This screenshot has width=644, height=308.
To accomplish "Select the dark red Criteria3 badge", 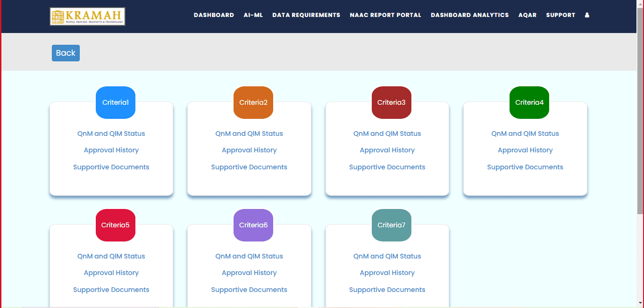I will pyautogui.click(x=391, y=102).
